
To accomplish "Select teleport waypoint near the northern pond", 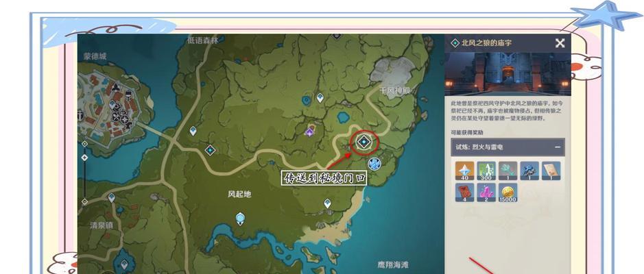I will [320, 98].
